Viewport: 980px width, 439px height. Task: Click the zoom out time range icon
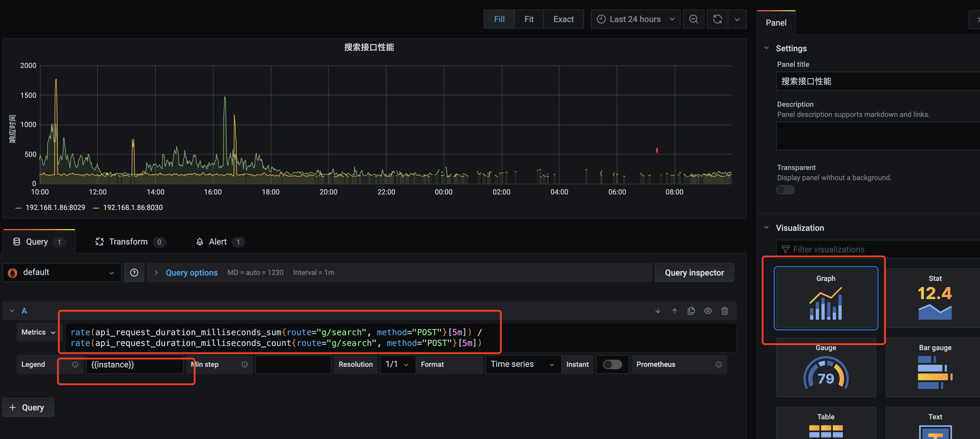(693, 19)
